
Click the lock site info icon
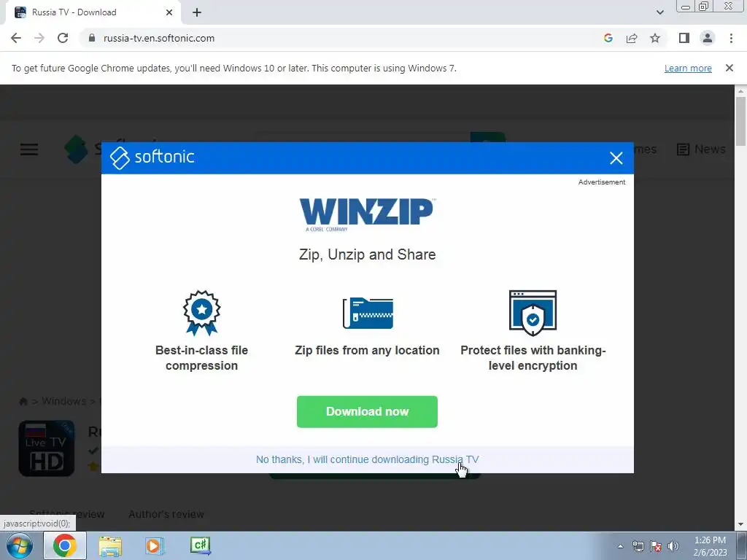click(x=92, y=38)
